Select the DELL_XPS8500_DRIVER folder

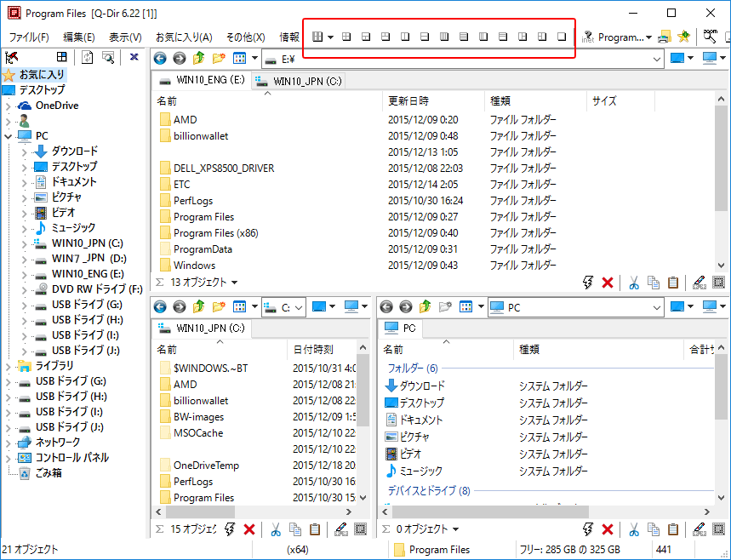224,169
